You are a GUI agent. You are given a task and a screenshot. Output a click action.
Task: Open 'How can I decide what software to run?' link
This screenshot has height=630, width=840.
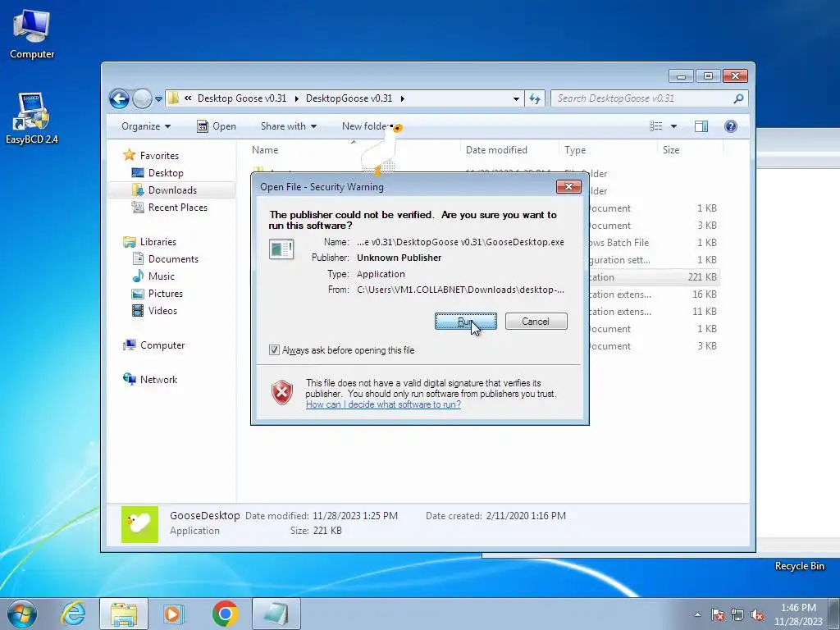point(383,404)
